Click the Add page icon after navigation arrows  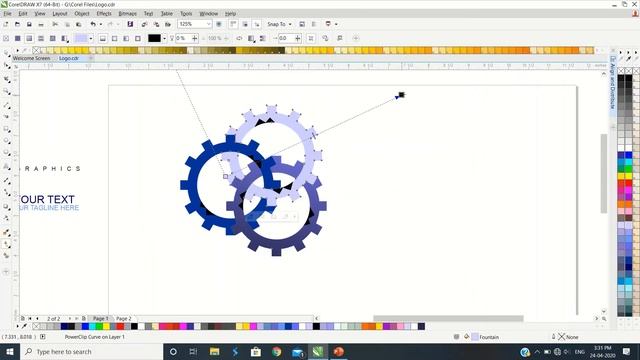(x=84, y=318)
